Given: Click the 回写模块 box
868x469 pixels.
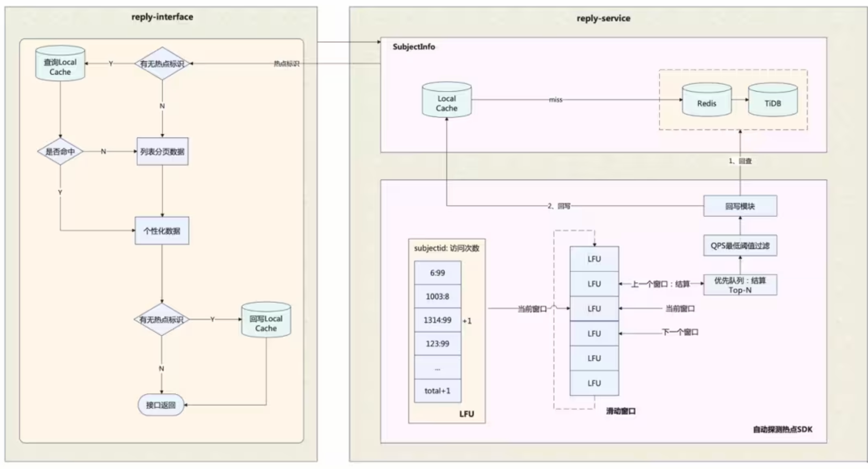Looking at the screenshot, I should pos(740,206).
